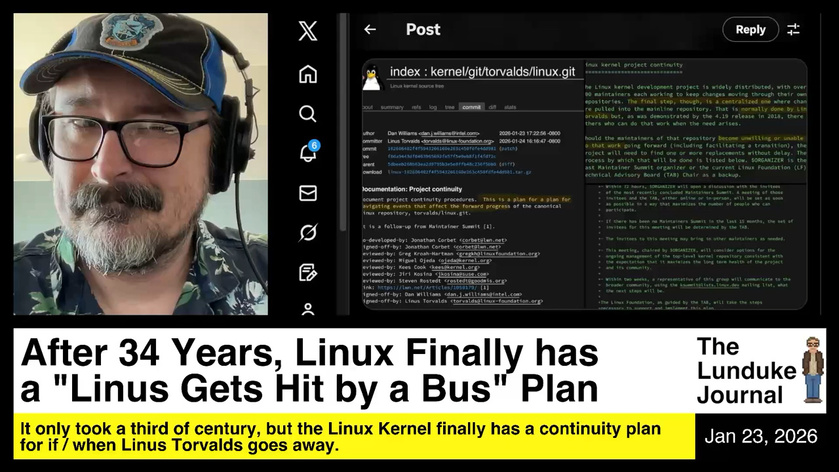The image size is (839, 472).
Task: Open the reply filter sliders icon
Action: coord(793,29)
